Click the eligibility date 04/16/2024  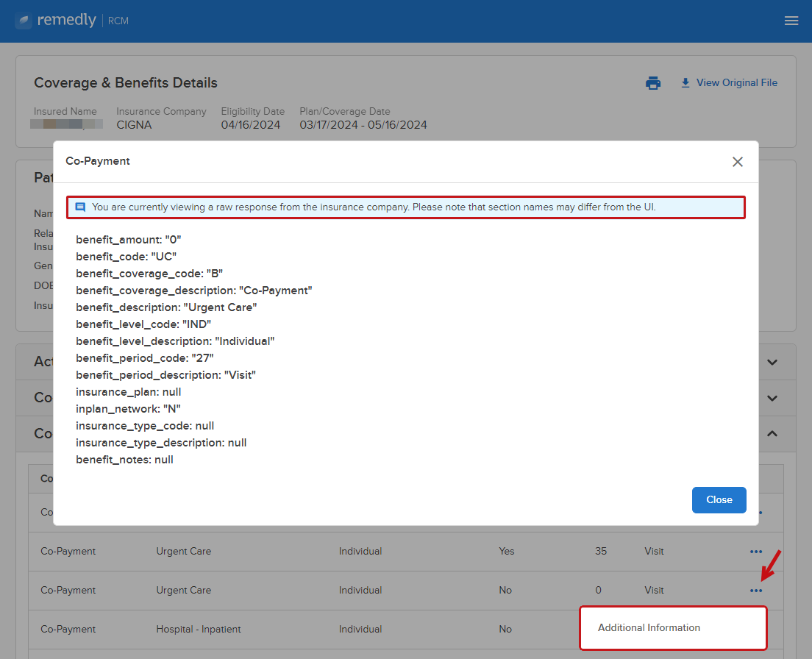pos(251,125)
